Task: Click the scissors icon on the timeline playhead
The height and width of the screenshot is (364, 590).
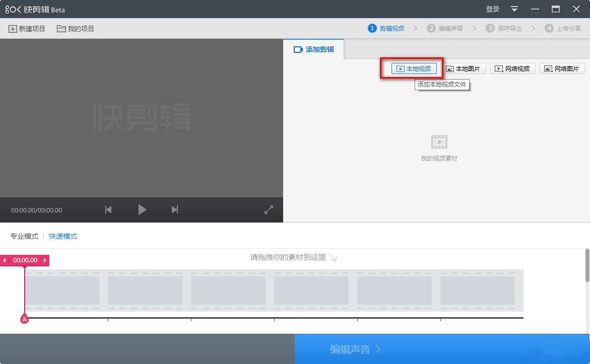Action: [24, 318]
